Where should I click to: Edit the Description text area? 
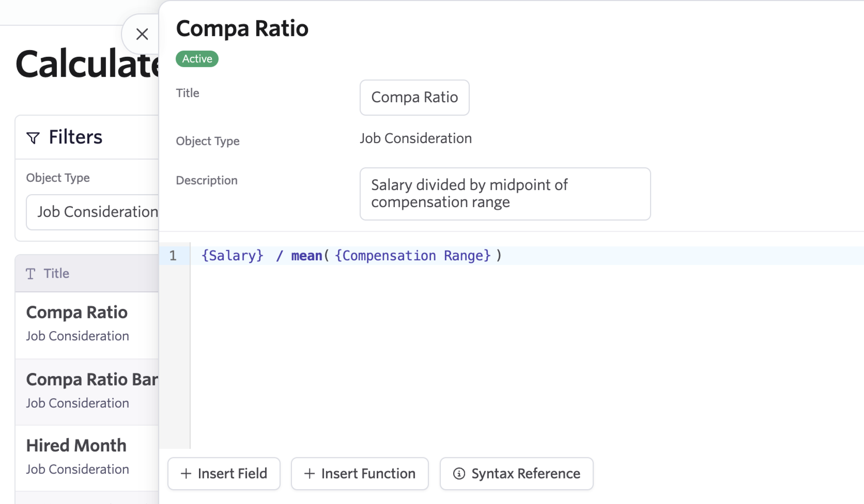pyautogui.click(x=505, y=194)
